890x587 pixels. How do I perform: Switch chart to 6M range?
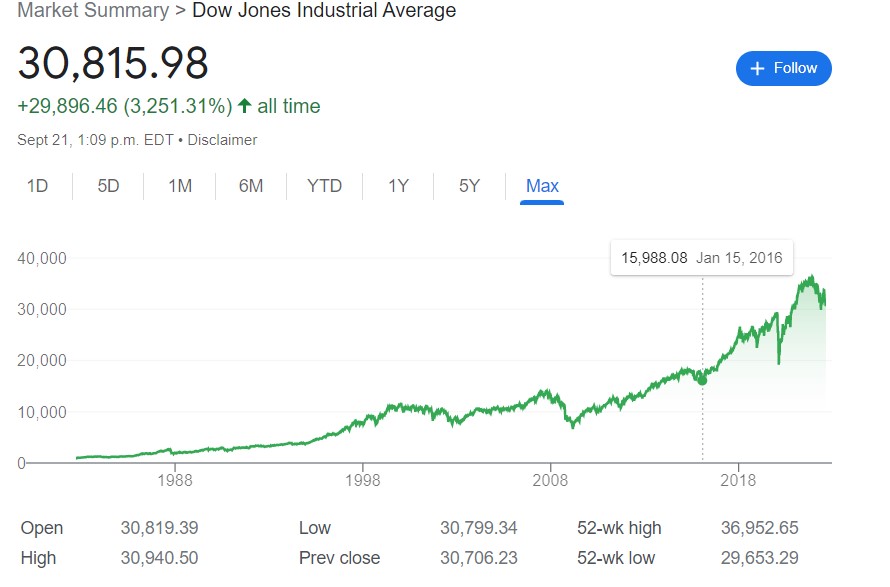click(251, 186)
